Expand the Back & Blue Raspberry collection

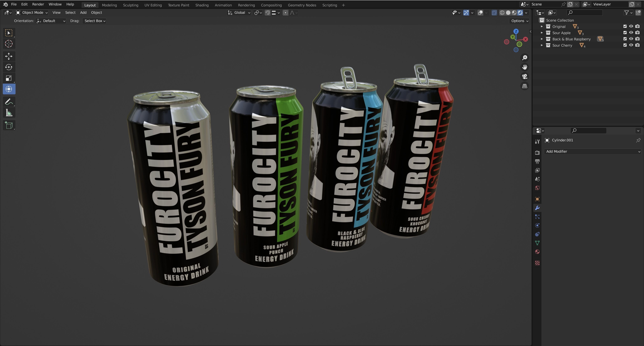[x=542, y=39]
